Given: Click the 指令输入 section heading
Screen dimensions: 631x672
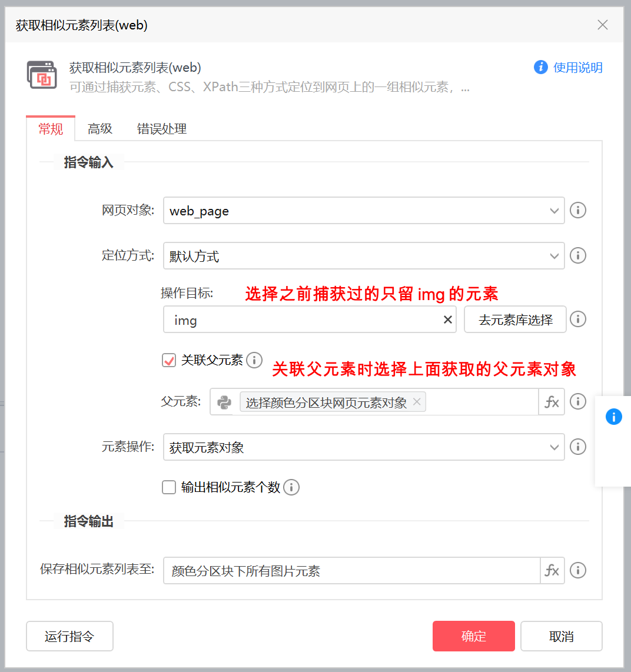Looking at the screenshot, I should pos(88,162).
